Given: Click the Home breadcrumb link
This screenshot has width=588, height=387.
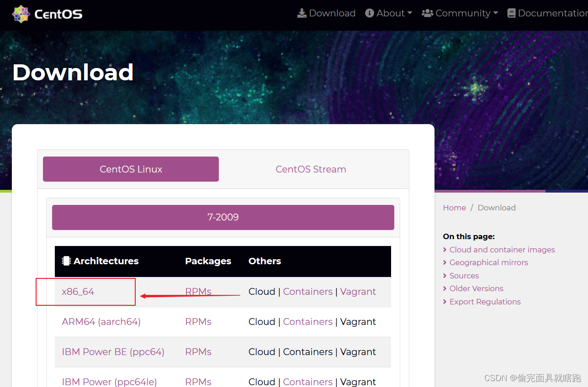Looking at the screenshot, I should pos(455,208).
